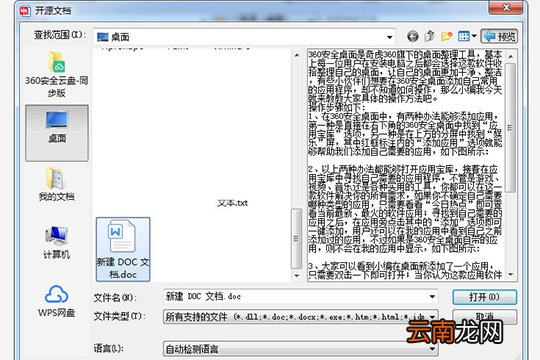Select the 新建 DOC 文档.doc file
Viewport: 540px width, 360px height.
click(x=123, y=249)
